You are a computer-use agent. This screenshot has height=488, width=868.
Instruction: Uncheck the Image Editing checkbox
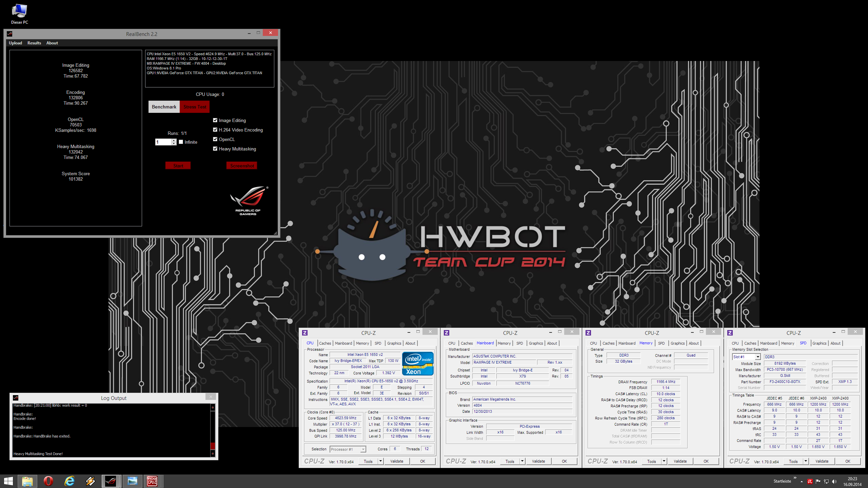215,120
